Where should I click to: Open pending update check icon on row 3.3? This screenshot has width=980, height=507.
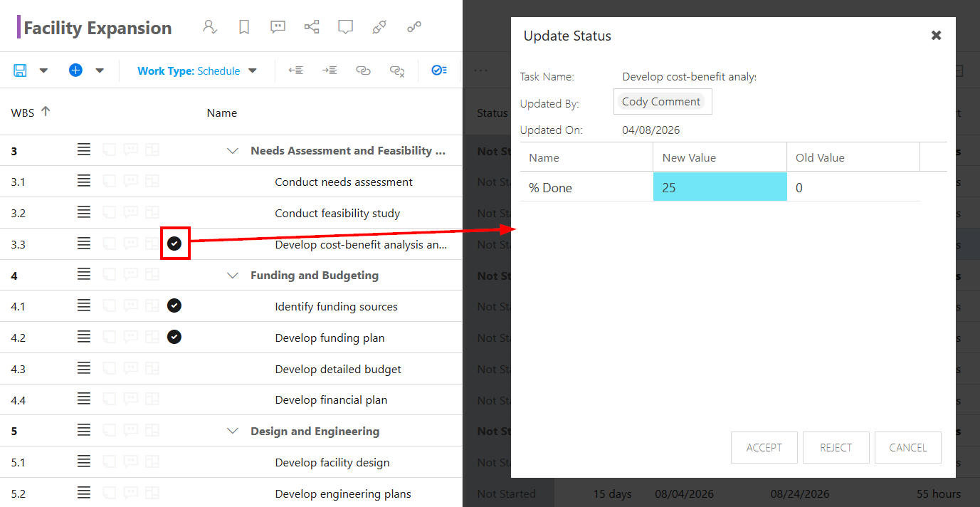(x=174, y=244)
